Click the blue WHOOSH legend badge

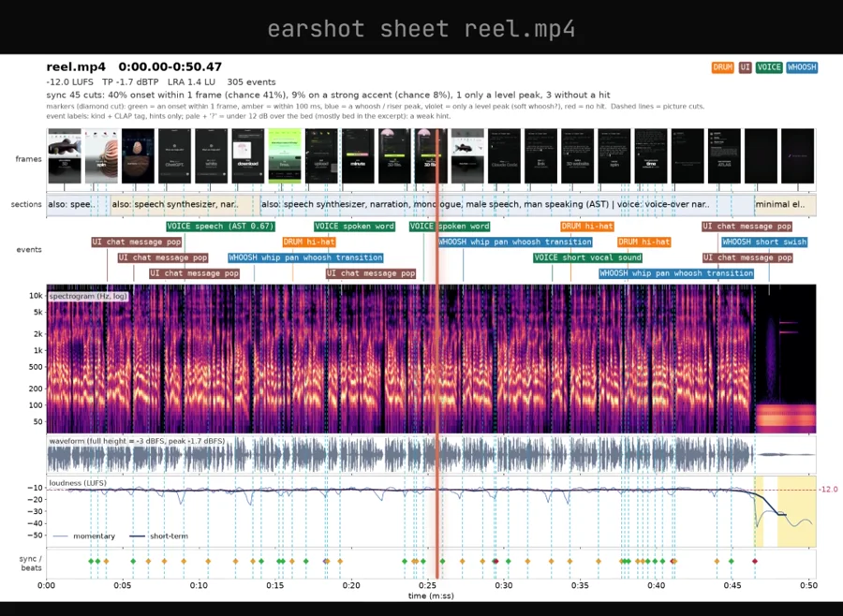tap(802, 67)
